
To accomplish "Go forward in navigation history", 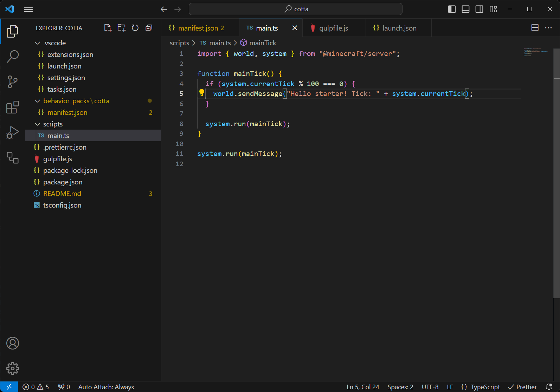I will pyautogui.click(x=178, y=9).
